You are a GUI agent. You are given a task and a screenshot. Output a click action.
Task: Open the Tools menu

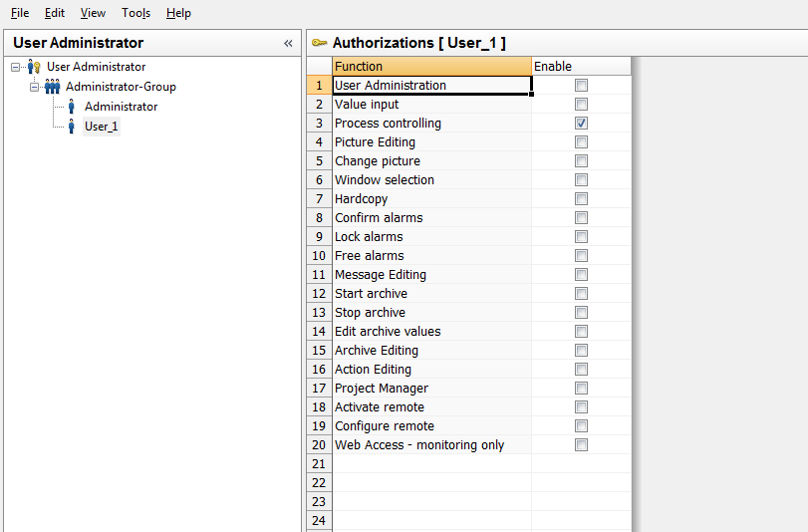(x=136, y=13)
